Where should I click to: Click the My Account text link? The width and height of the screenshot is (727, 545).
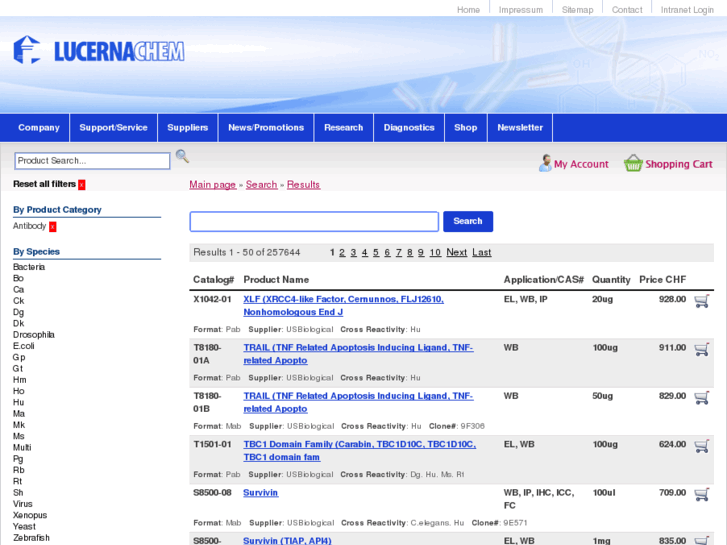[x=581, y=164]
